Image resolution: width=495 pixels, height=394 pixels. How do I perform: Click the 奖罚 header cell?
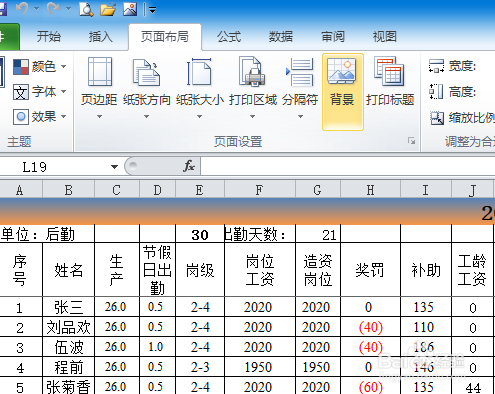pos(370,270)
